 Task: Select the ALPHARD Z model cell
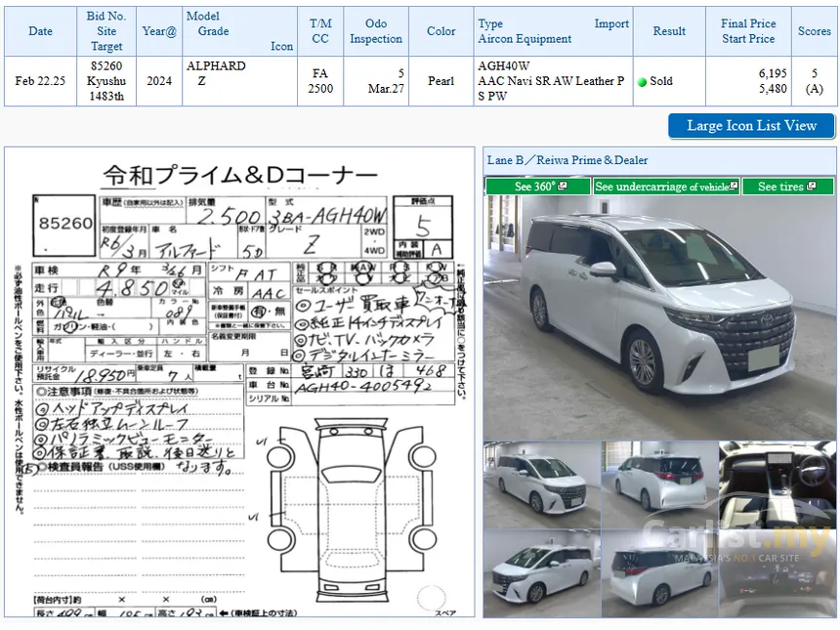click(x=239, y=81)
